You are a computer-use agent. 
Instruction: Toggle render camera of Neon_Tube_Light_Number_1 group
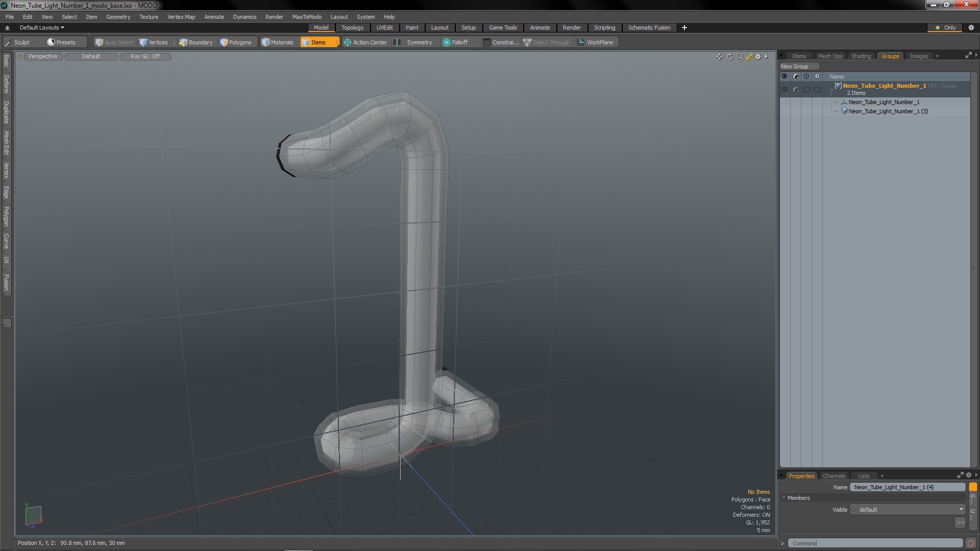[x=795, y=89]
